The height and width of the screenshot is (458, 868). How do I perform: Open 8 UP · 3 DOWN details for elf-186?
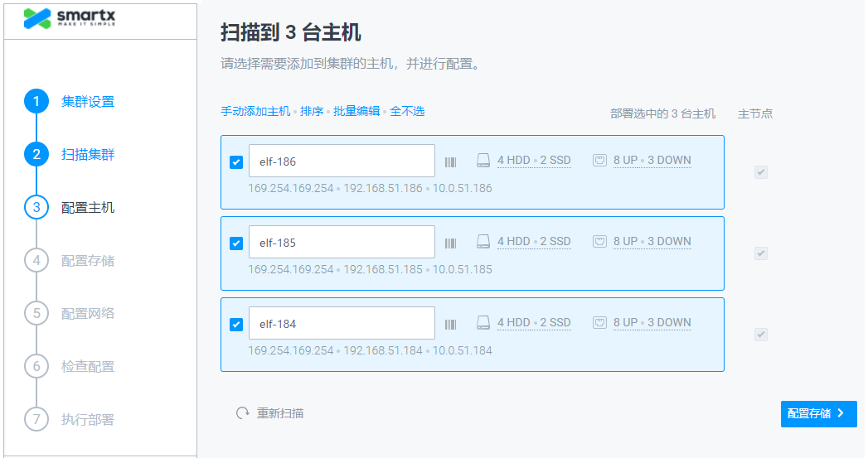tap(652, 161)
